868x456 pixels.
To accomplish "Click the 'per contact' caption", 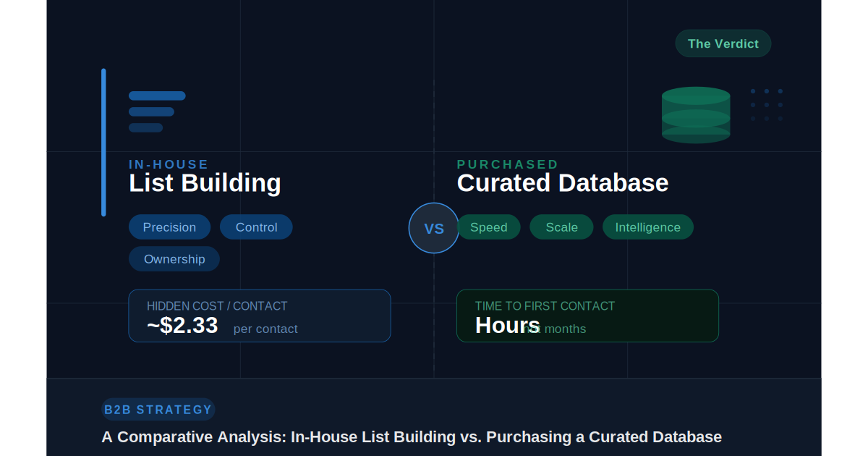I will (265, 329).
